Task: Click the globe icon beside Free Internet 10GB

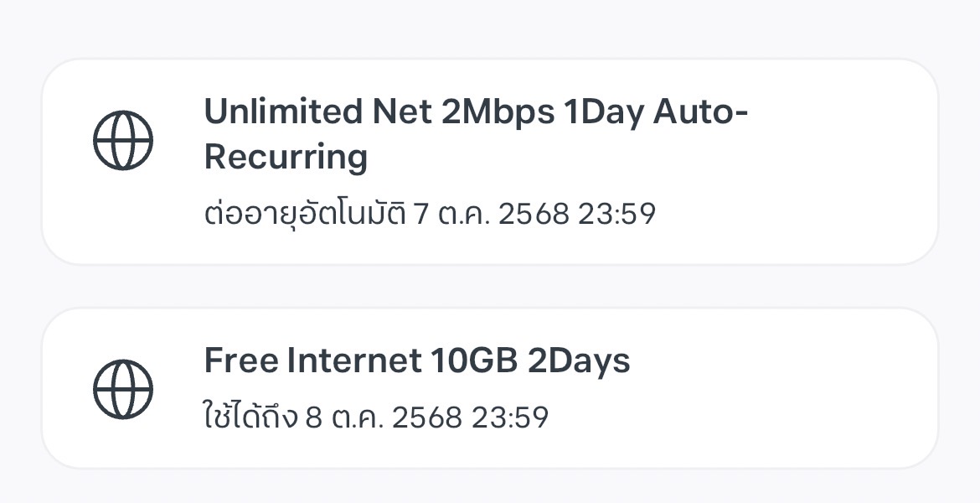Action: click(122, 388)
